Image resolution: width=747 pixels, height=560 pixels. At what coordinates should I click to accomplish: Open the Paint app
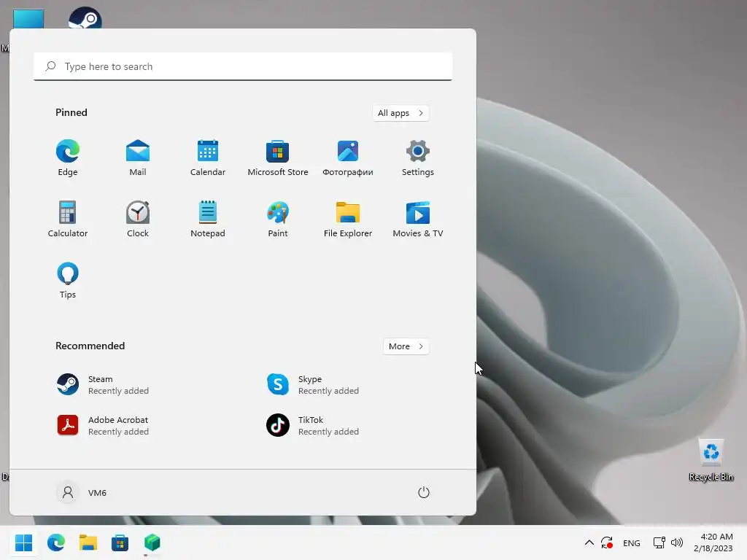pos(278,219)
